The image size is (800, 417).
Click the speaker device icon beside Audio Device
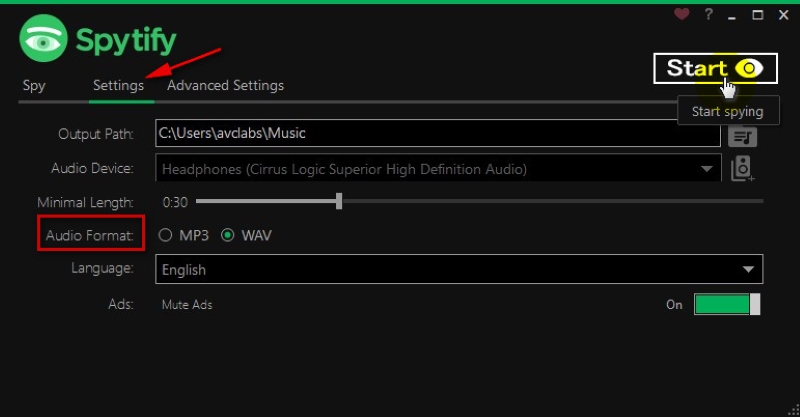[742, 168]
